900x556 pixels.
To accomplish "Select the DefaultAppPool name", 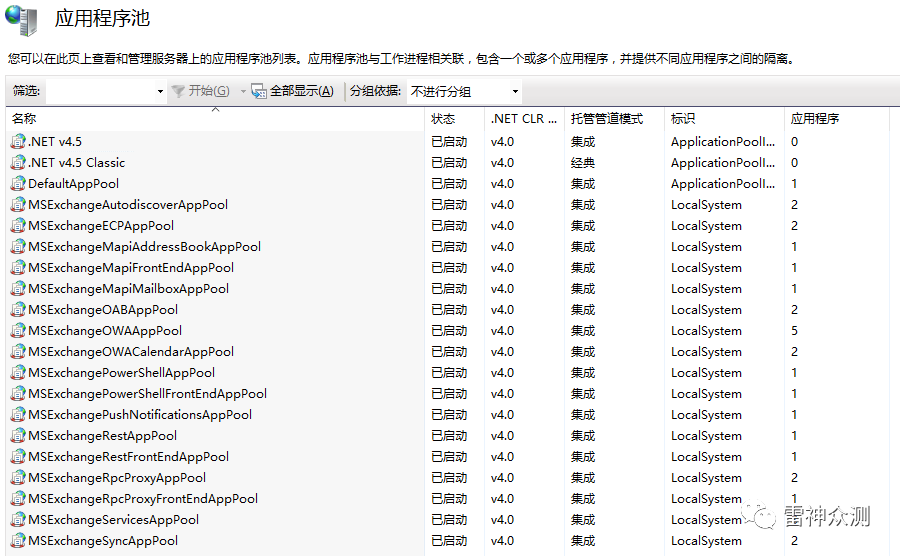I will pos(73,184).
